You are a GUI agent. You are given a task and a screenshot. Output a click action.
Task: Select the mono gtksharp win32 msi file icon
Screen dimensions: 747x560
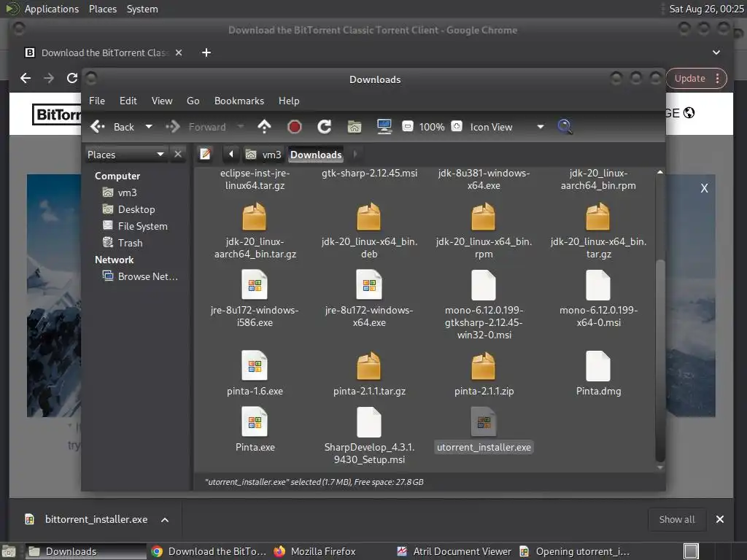point(483,285)
